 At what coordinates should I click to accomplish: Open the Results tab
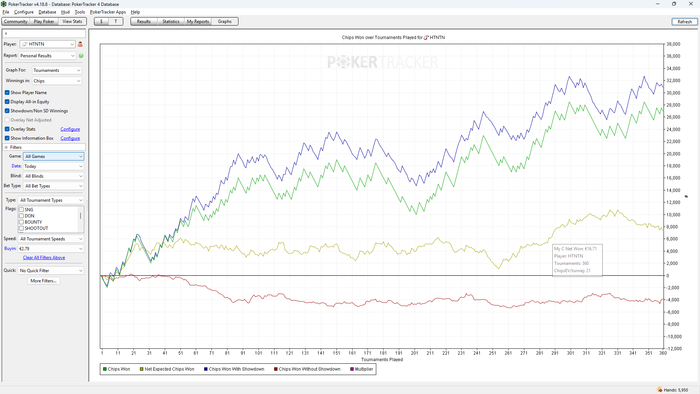(144, 21)
